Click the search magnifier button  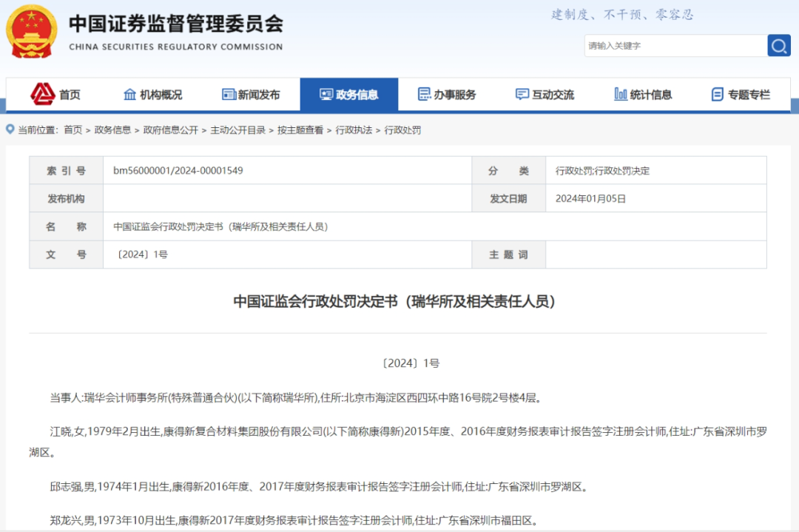tap(778, 46)
